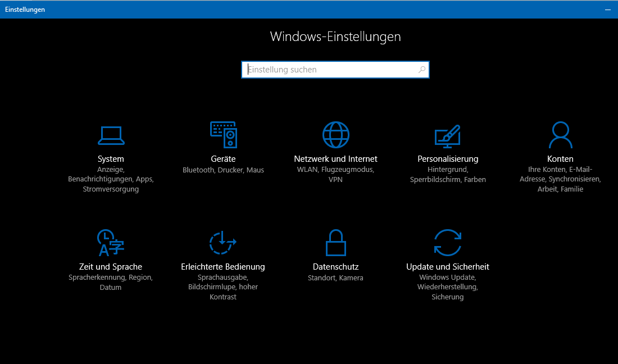Viewport: 618px width, 364px height.
Task: Click the 'Personalisierung' category title
Action: click(x=448, y=159)
